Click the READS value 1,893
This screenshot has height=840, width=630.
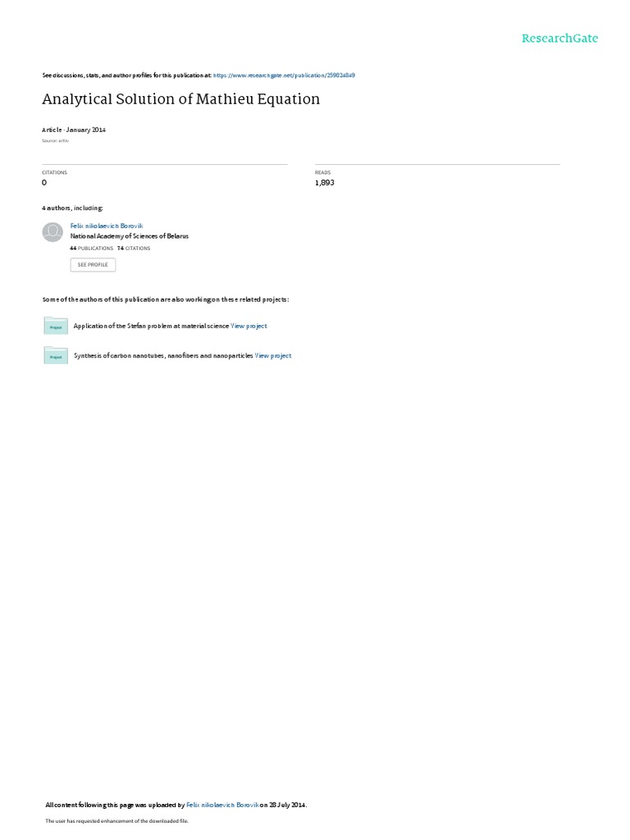(325, 183)
